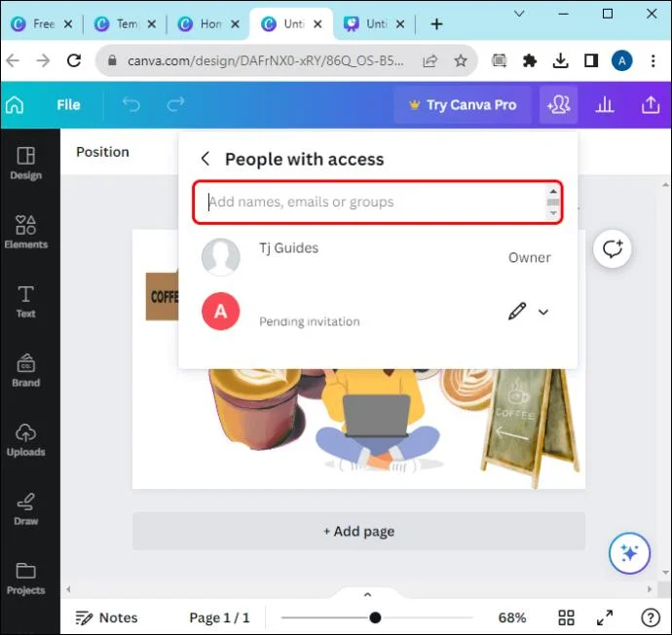Select the COFFEE sign on canvas

click(x=162, y=296)
